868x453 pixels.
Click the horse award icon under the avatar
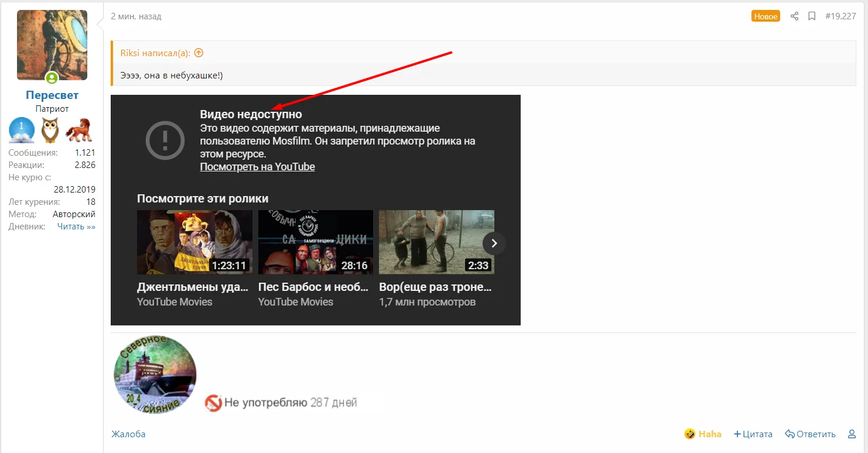78,130
